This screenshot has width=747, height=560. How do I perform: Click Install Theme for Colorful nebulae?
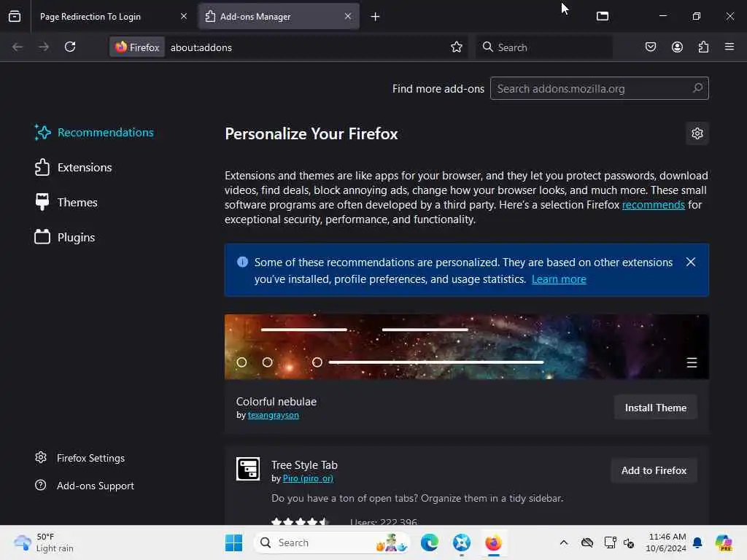[656, 408]
